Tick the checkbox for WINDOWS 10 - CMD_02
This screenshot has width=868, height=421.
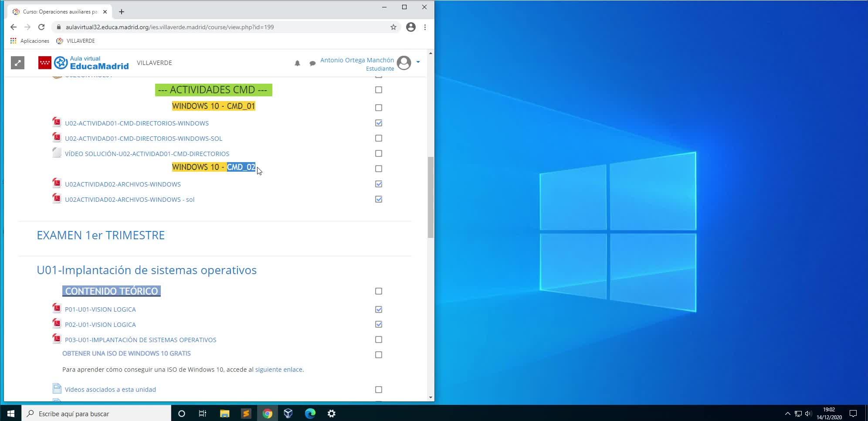[379, 169]
